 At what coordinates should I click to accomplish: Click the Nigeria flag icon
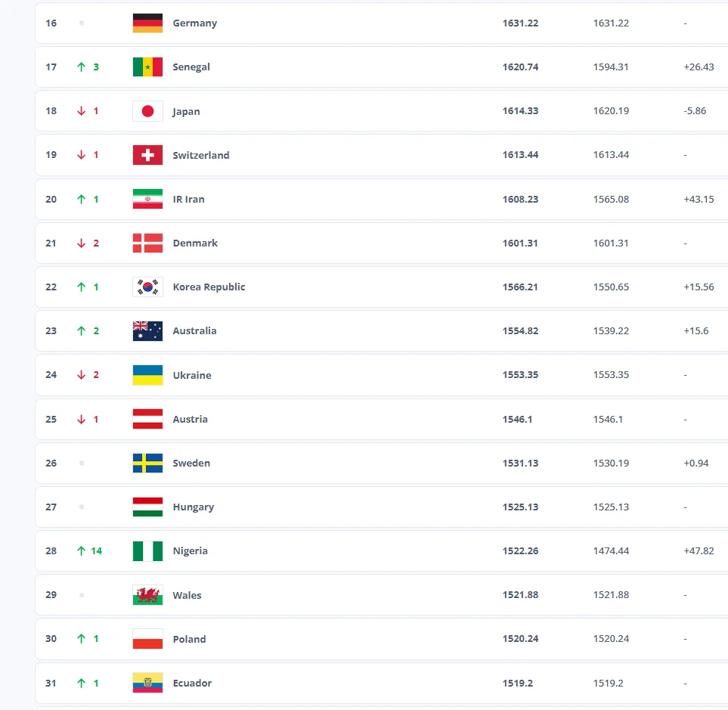coord(147,551)
